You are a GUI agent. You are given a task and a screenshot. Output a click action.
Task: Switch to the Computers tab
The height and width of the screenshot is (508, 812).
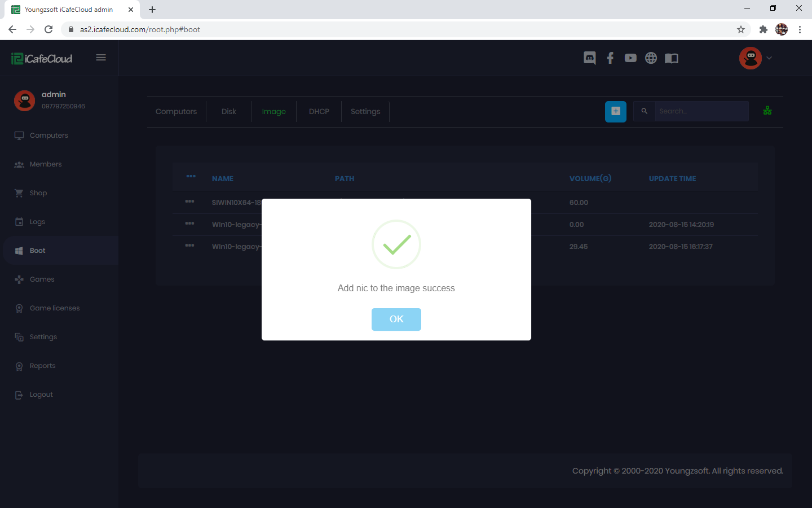coord(176,112)
